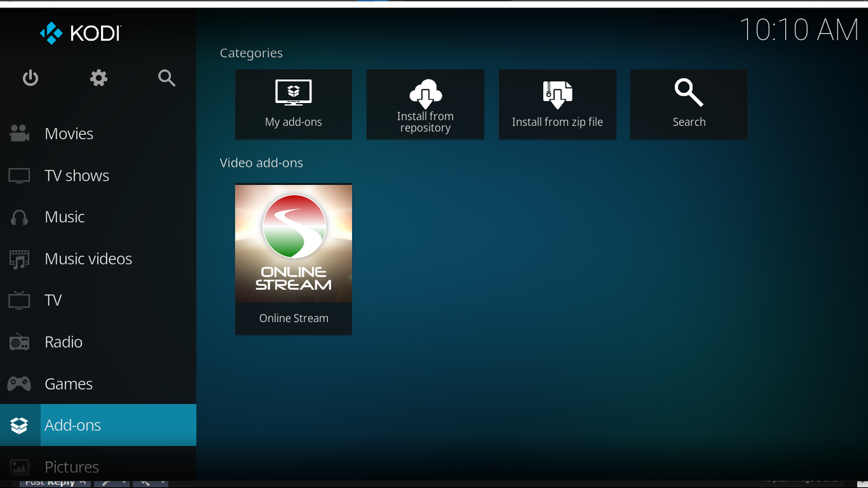Click the Online Stream label
The width and height of the screenshot is (868, 488).
click(x=294, y=318)
